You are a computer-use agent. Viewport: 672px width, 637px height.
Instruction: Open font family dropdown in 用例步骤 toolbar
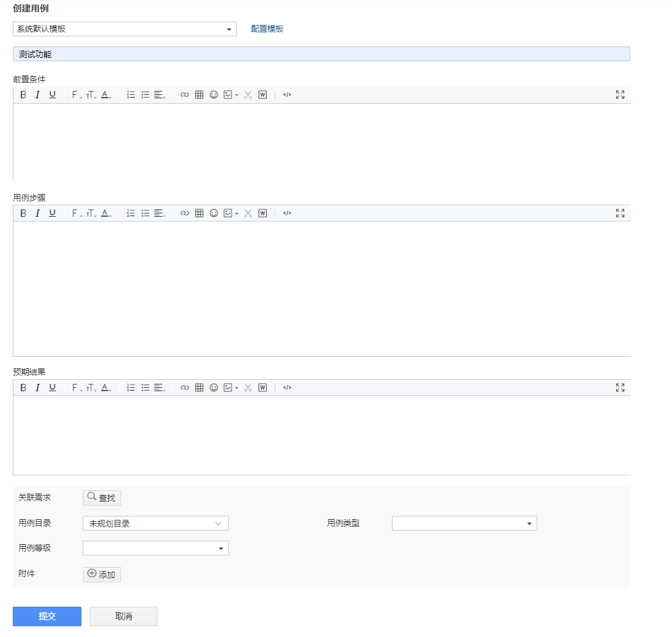tap(77, 213)
